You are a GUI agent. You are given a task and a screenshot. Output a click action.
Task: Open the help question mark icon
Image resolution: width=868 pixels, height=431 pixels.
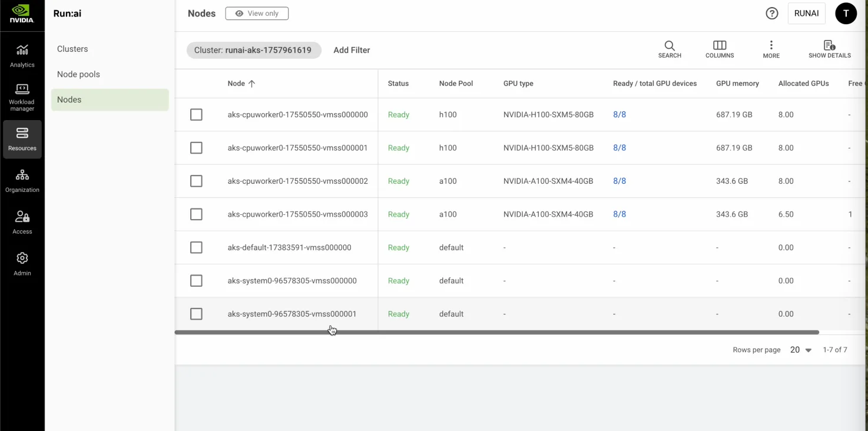coord(771,14)
